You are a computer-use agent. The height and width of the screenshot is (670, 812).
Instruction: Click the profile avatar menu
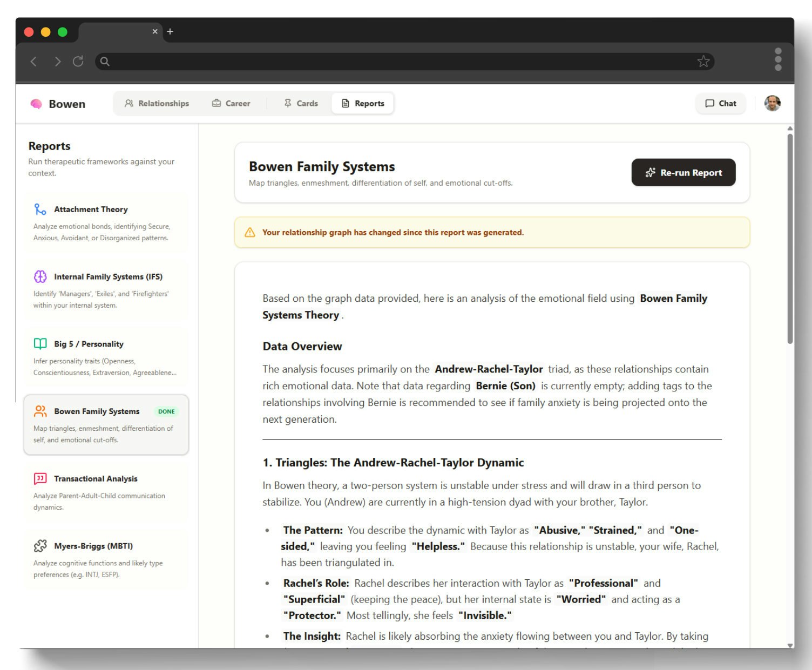click(x=772, y=103)
